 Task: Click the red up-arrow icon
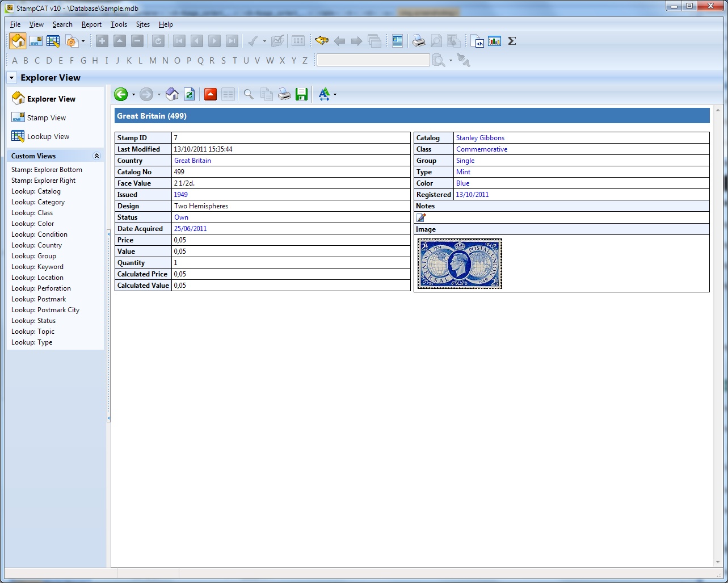(x=211, y=94)
